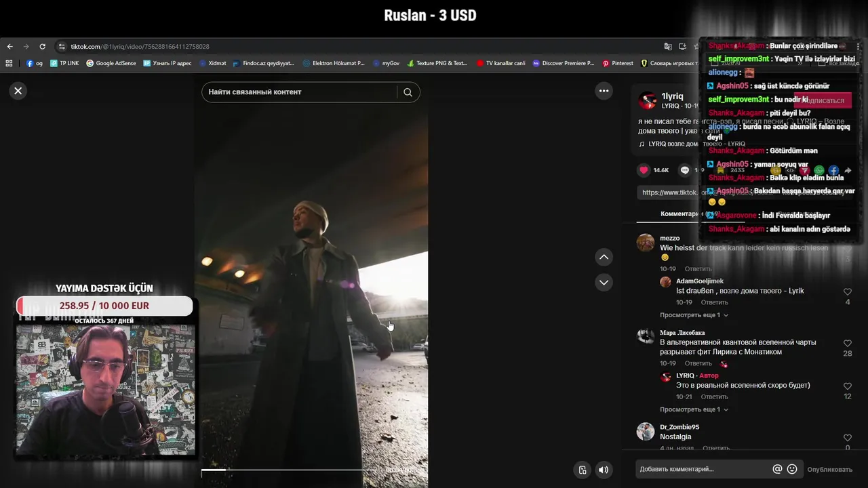This screenshot has height=488, width=868.
Task: Expand 'Просмотреть еще 1' under AdamGoeljimek reply
Action: 694,315
